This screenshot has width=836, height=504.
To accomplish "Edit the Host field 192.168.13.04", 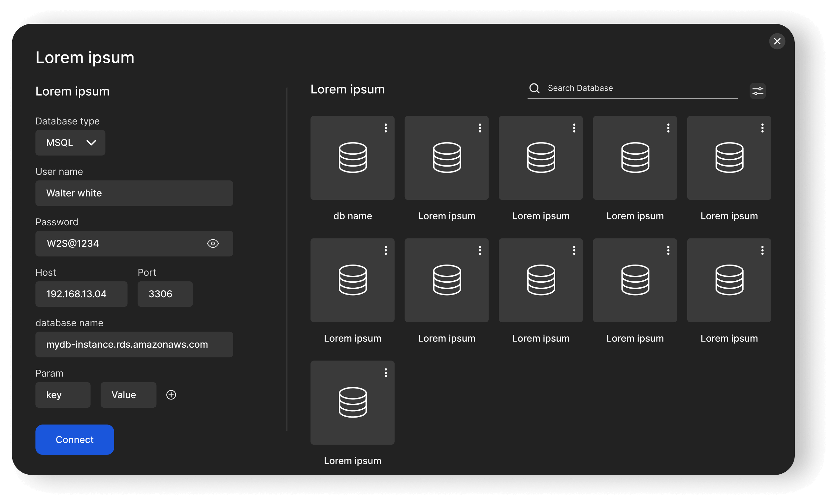I will click(x=81, y=294).
